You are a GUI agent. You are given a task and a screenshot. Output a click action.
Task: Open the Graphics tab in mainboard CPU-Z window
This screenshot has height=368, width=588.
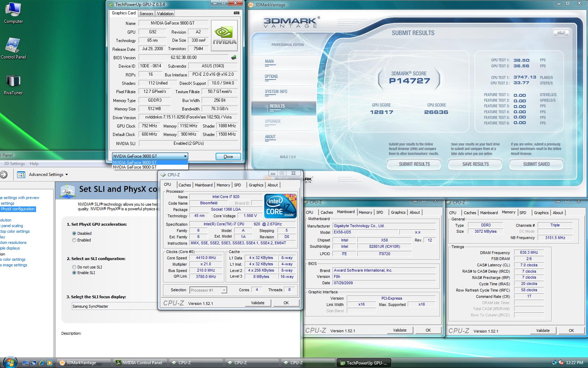[398, 212]
